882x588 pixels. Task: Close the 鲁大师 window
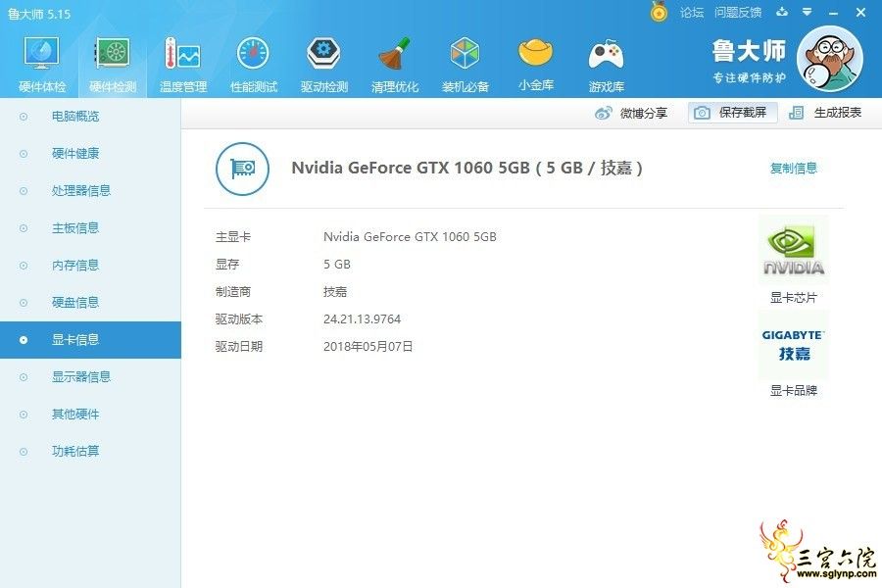click(x=860, y=13)
